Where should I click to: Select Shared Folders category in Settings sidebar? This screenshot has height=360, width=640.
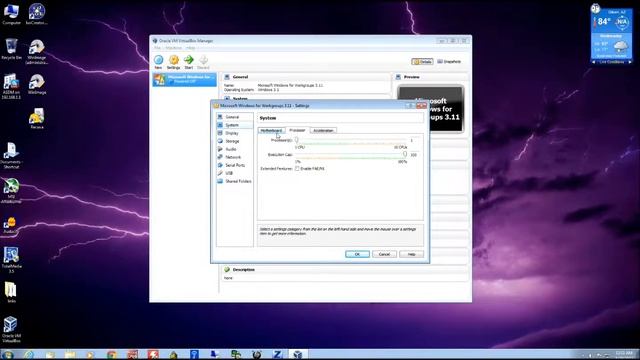click(x=235, y=181)
